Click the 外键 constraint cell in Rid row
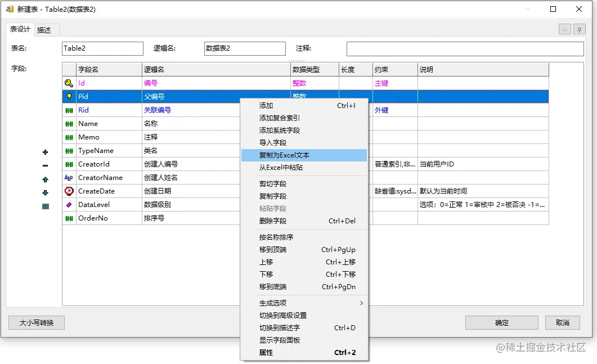Viewport: 597px width, 364px height. [x=395, y=110]
